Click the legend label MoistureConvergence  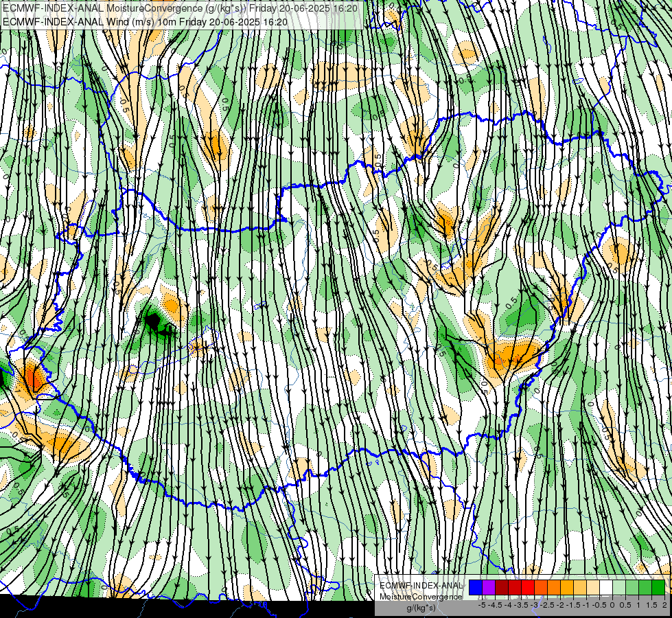tap(421, 597)
